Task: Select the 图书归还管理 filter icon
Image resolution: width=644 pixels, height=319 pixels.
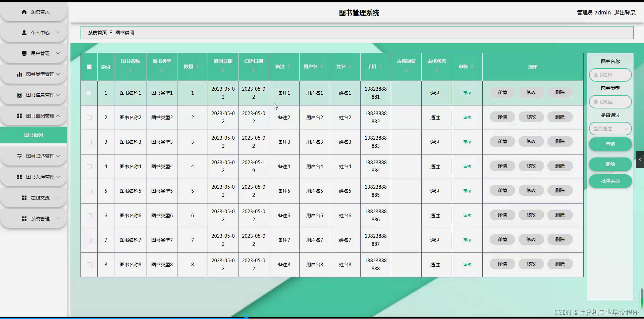Action: tap(19, 156)
